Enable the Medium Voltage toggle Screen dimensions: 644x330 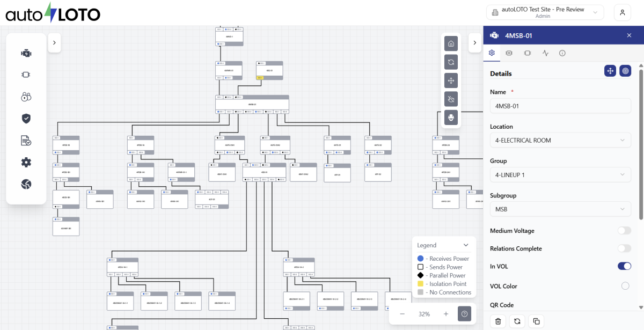click(624, 231)
